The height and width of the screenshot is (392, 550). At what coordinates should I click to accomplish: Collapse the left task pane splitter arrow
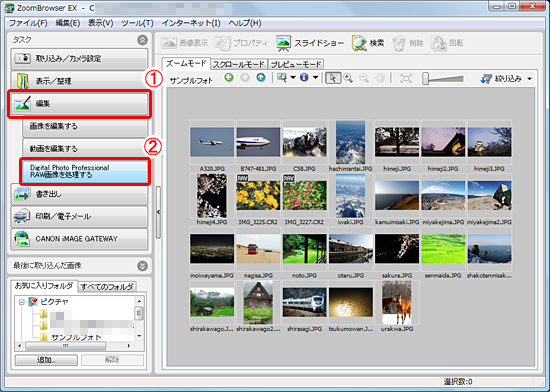pyautogui.click(x=158, y=212)
